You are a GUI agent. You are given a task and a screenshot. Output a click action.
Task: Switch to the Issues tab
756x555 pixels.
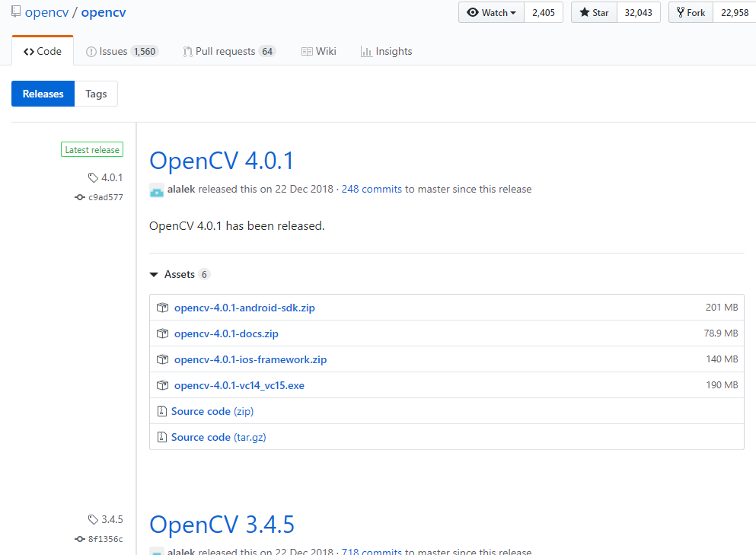[122, 51]
